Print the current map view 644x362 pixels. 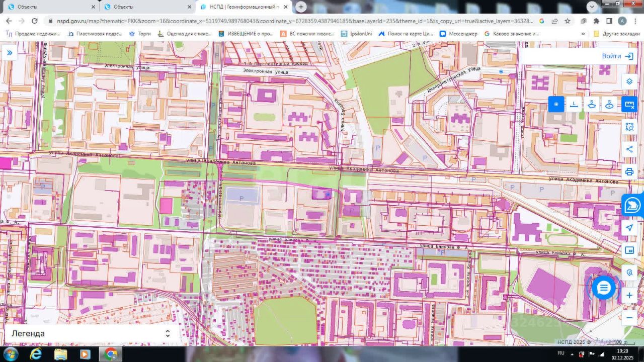(629, 171)
